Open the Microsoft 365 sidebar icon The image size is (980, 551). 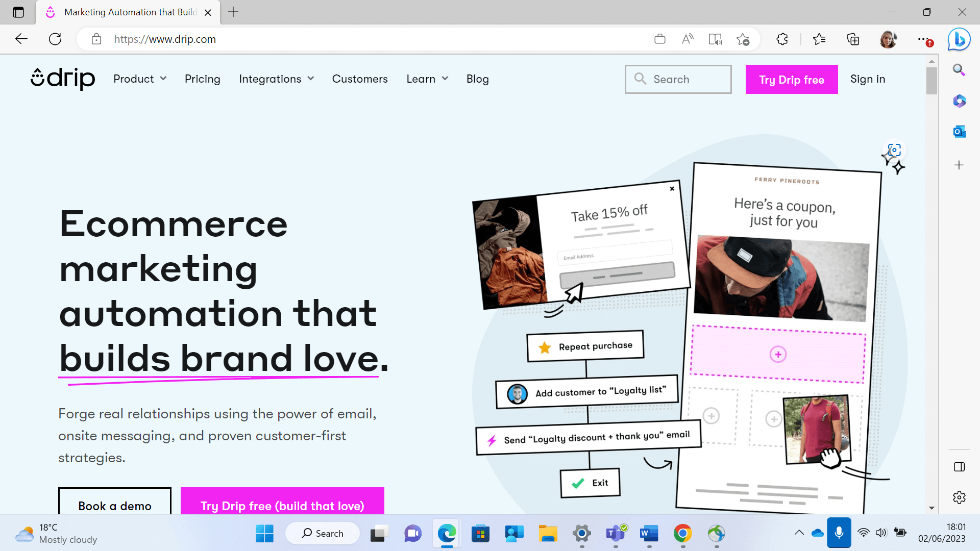[x=959, y=101]
